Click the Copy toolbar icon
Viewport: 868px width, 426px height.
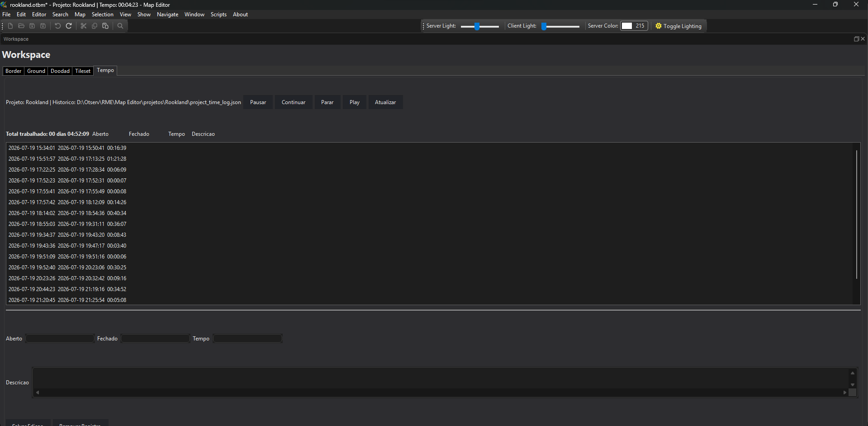(x=95, y=26)
